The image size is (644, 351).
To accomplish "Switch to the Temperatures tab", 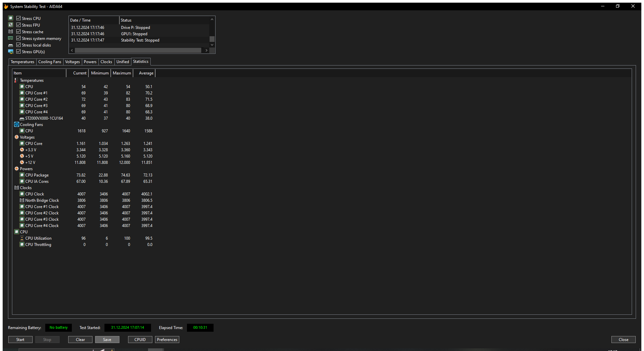I will [x=22, y=62].
